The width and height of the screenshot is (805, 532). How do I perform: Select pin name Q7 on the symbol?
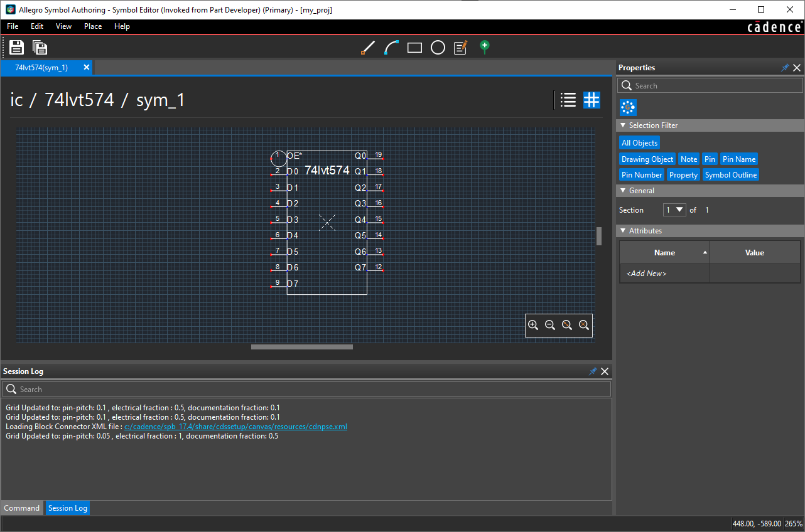(360, 267)
